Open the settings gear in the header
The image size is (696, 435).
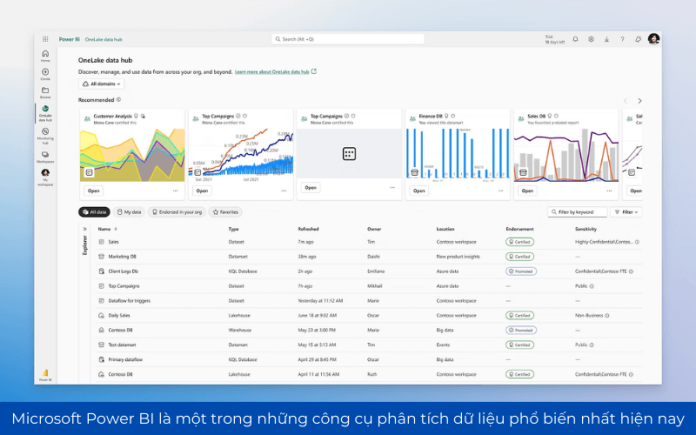[590, 39]
